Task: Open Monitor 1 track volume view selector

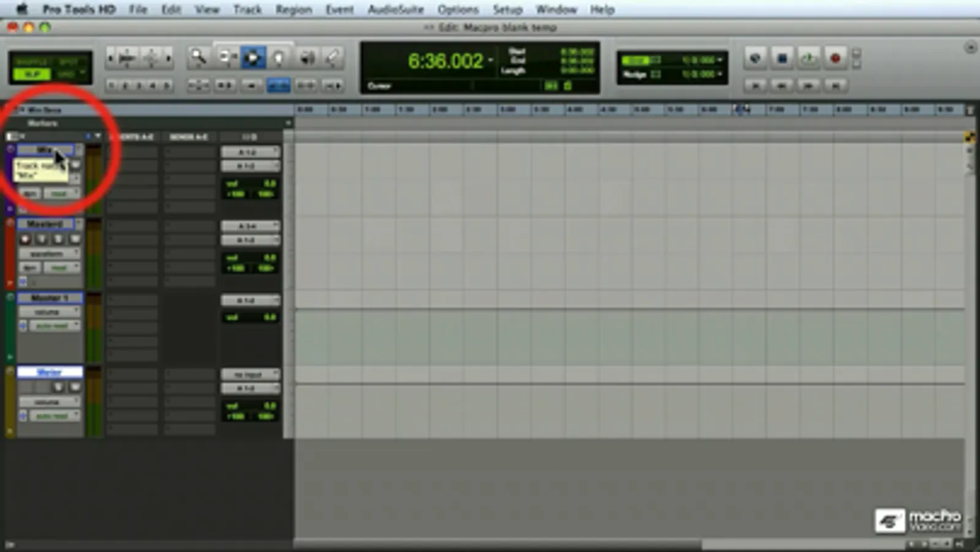Action: [x=49, y=312]
